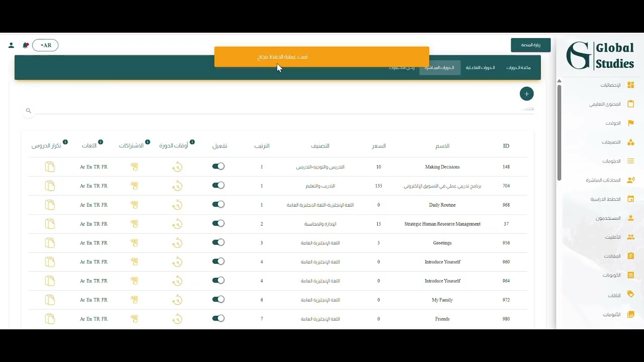Go to الجولات sidebar item
644x362 pixels.
point(620,123)
